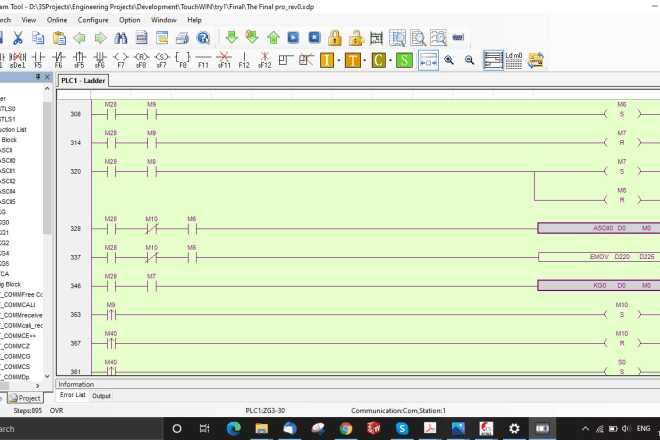The height and width of the screenshot is (440, 660).
Task: Open the Window menu
Action: point(164,20)
